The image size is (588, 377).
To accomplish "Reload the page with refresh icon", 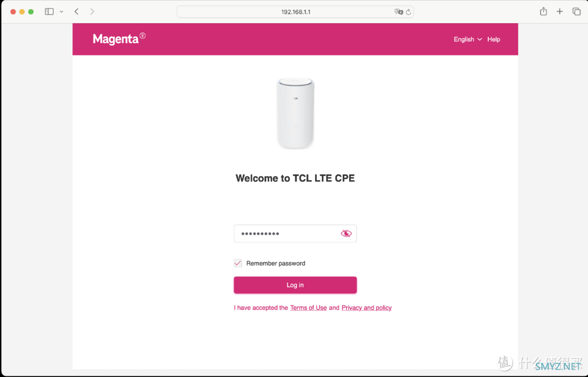I will [408, 12].
